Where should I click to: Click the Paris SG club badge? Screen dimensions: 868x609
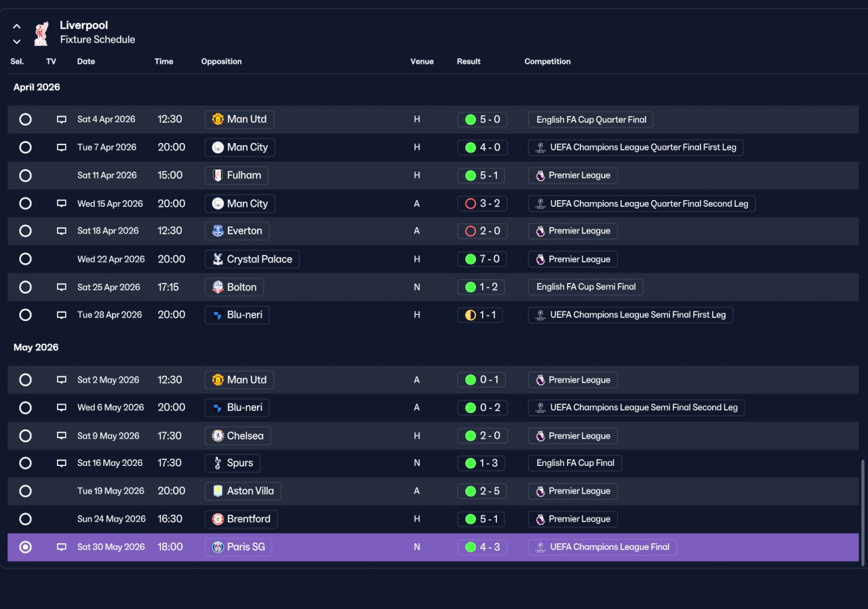(218, 547)
